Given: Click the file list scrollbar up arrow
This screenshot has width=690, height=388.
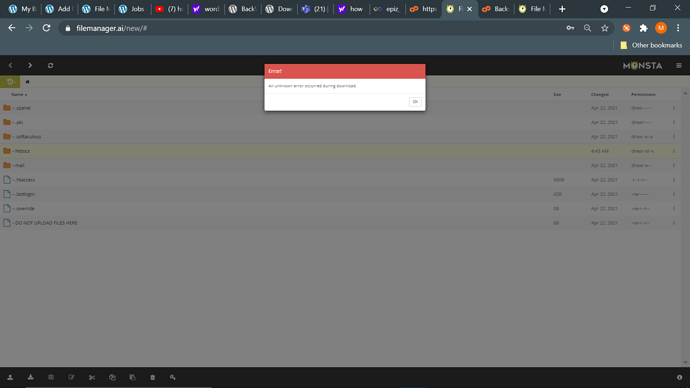Looking at the screenshot, I should point(685,94).
